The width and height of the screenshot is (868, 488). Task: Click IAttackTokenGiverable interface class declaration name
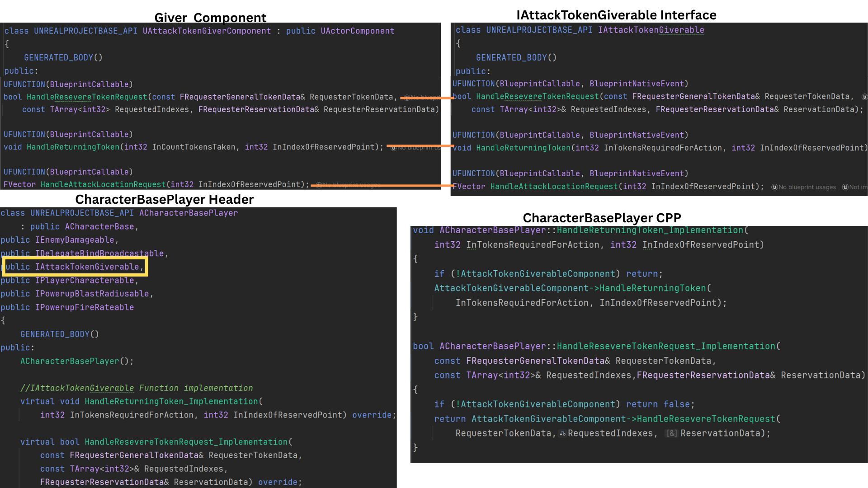click(651, 30)
